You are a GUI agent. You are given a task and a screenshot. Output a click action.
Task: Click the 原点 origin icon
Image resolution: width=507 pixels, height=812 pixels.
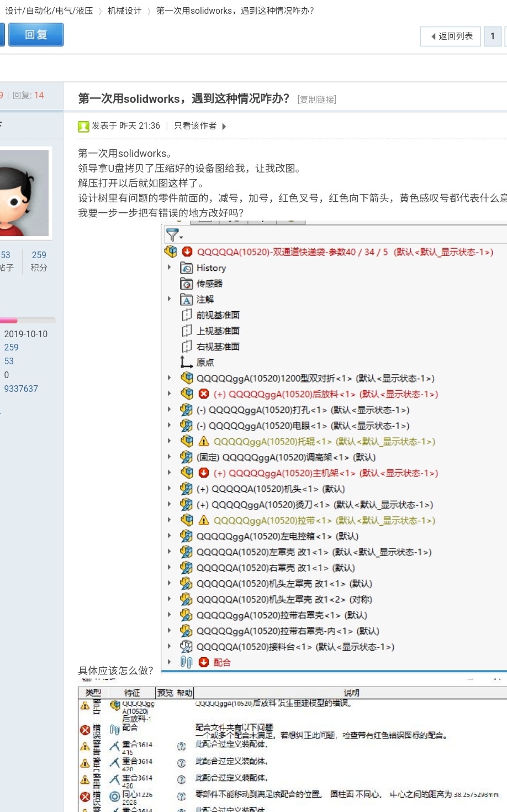tap(187, 363)
